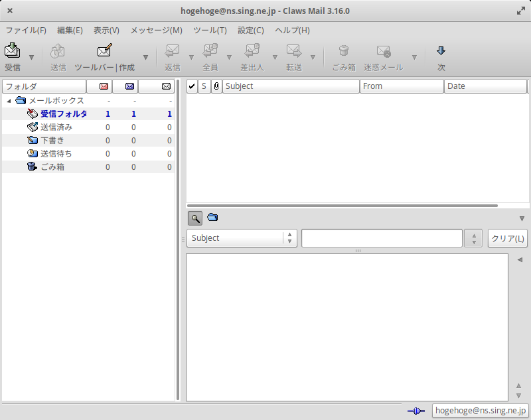Click the 差出人 (reply to sender) icon
The image size is (531, 420).
click(252, 51)
